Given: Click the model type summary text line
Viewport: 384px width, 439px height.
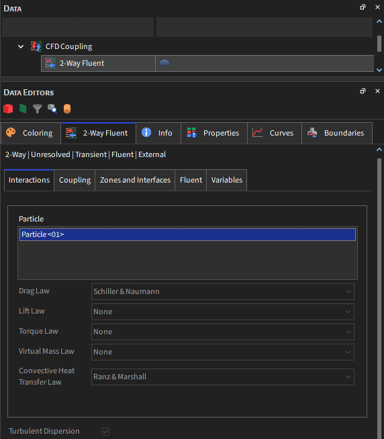Looking at the screenshot, I should pyautogui.click(x=85, y=155).
